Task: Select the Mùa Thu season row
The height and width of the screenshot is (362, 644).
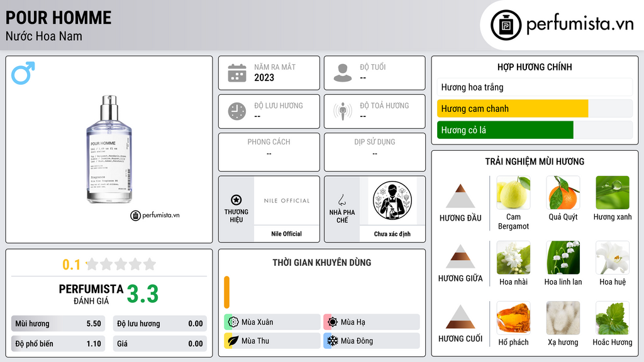Action: 272,341
